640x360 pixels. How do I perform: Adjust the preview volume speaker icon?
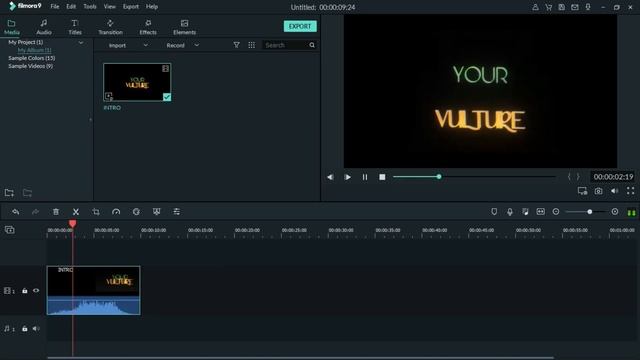click(x=614, y=191)
